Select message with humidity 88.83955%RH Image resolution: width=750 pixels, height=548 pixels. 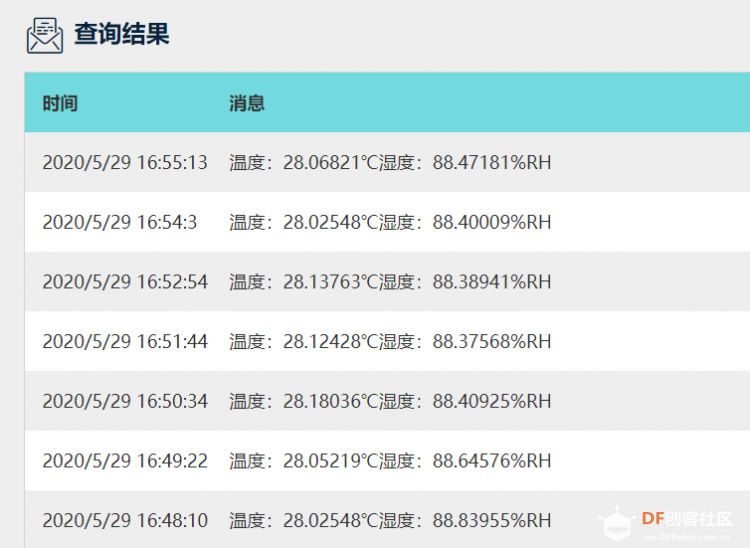390,520
